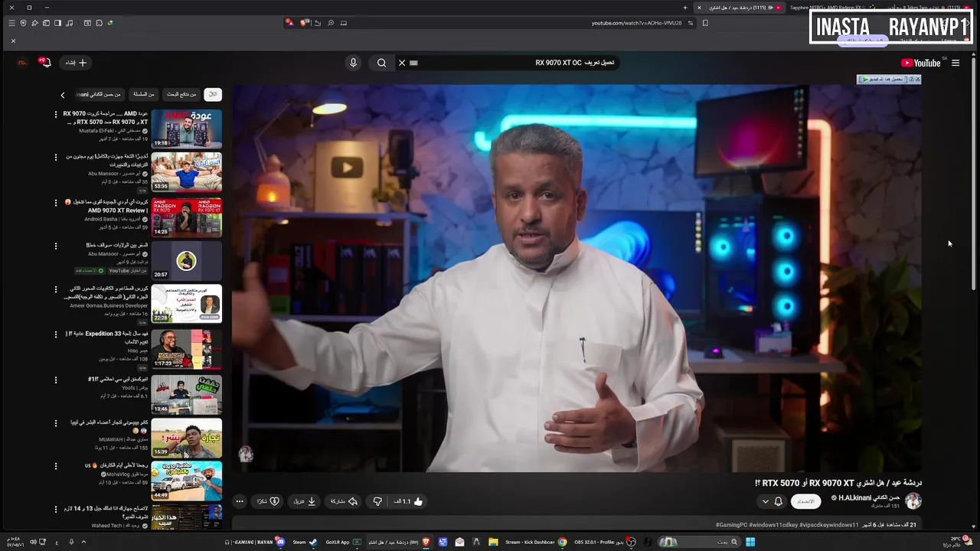Start voice search with microphone icon
This screenshot has width=980, height=551.
click(x=353, y=63)
